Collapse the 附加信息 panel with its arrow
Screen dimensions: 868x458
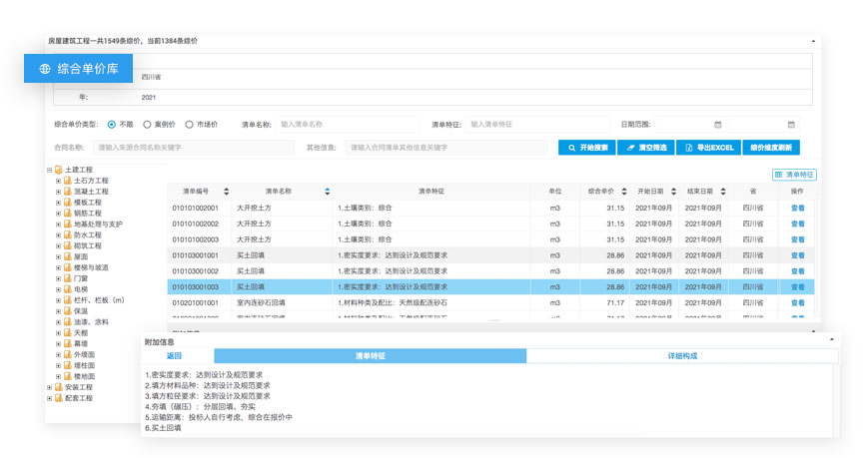(831, 339)
